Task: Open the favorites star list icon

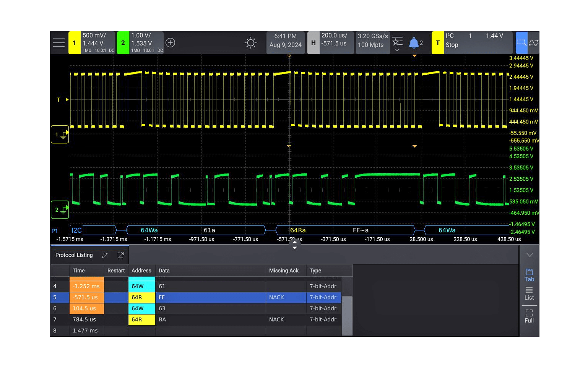Action: tap(397, 41)
